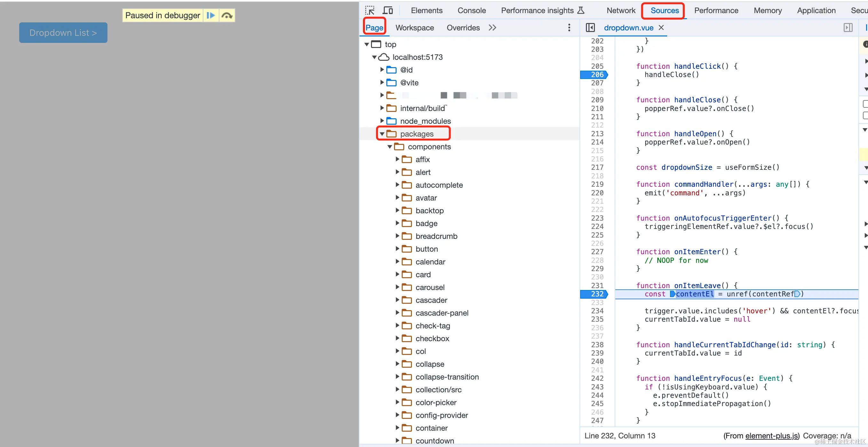Select the alert folder
The width and height of the screenshot is (868, 447).
[423, 172]
